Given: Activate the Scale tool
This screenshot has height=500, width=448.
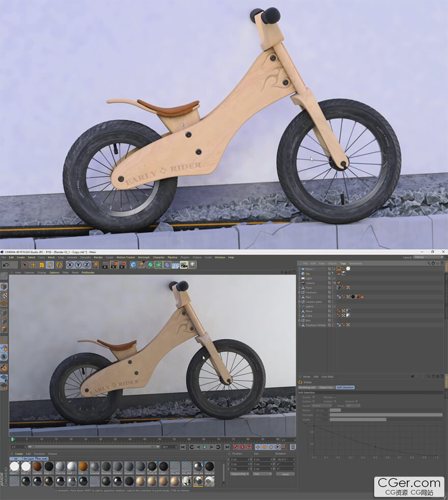Looking at the screenshot, I should point(41,265).
